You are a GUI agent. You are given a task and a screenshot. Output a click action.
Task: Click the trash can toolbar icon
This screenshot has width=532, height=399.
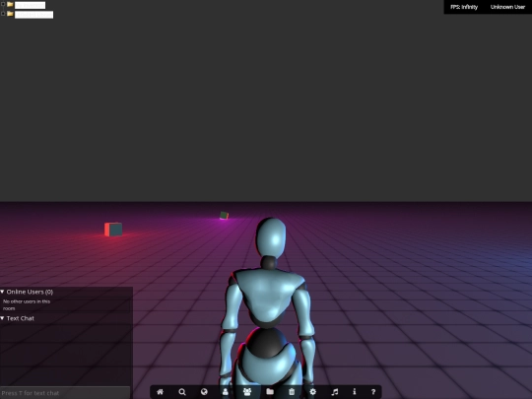[292, 392]
